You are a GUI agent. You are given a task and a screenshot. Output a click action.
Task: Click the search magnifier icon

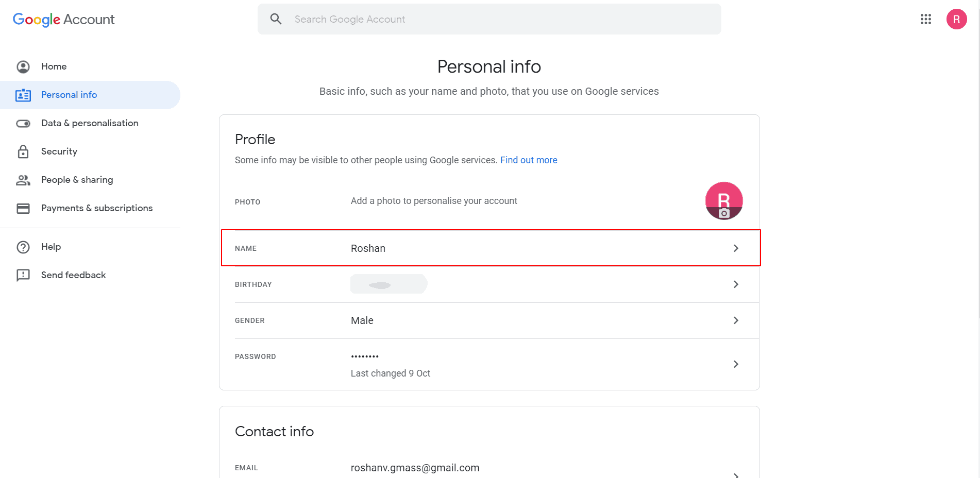coord(276,19)
